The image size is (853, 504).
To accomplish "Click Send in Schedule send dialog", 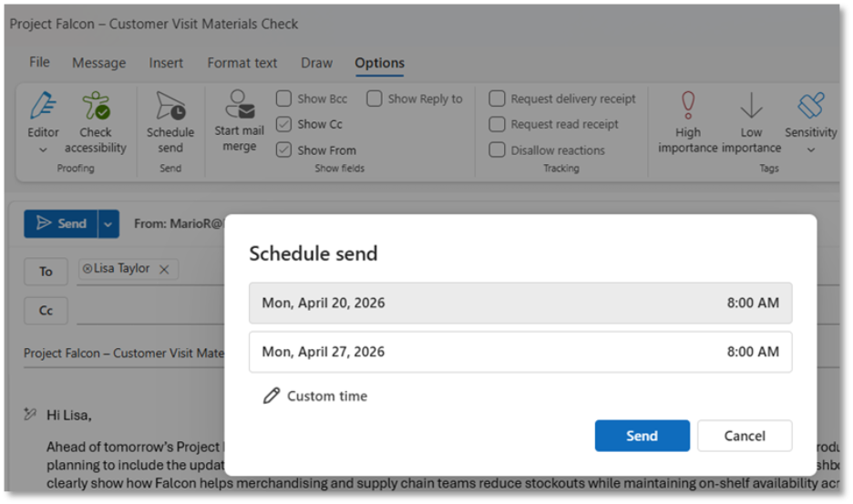I will point(642,436).
